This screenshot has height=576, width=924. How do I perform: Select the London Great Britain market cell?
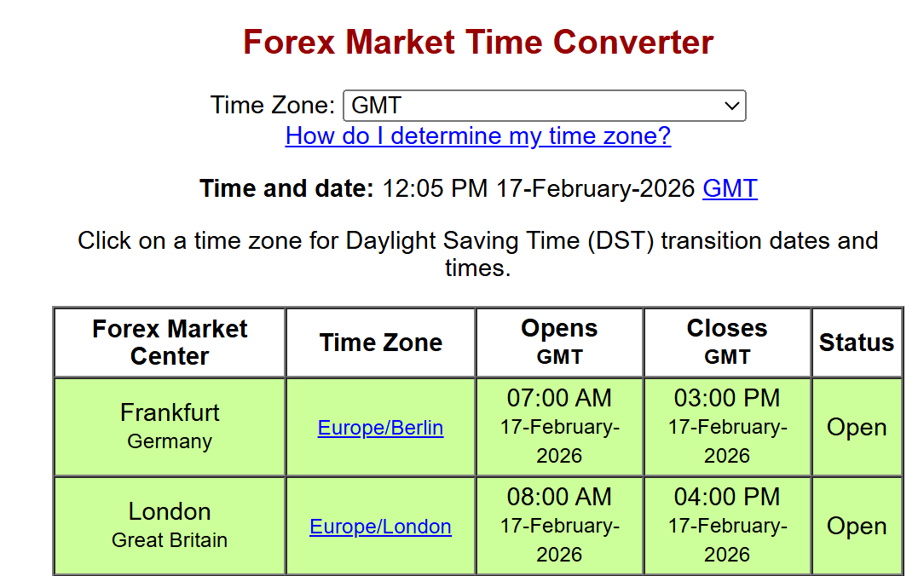pos(170,525)
